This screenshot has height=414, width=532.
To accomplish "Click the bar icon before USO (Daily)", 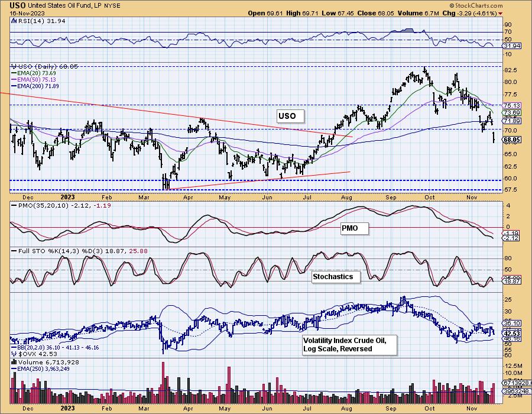I will (14, 66).
